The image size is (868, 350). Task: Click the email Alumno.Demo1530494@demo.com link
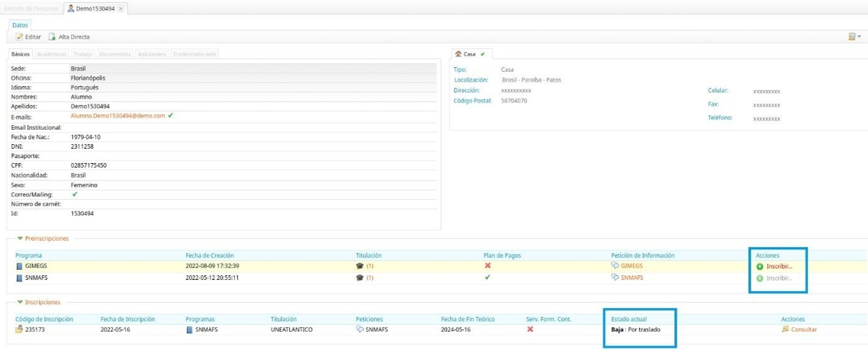click(117, 116)
